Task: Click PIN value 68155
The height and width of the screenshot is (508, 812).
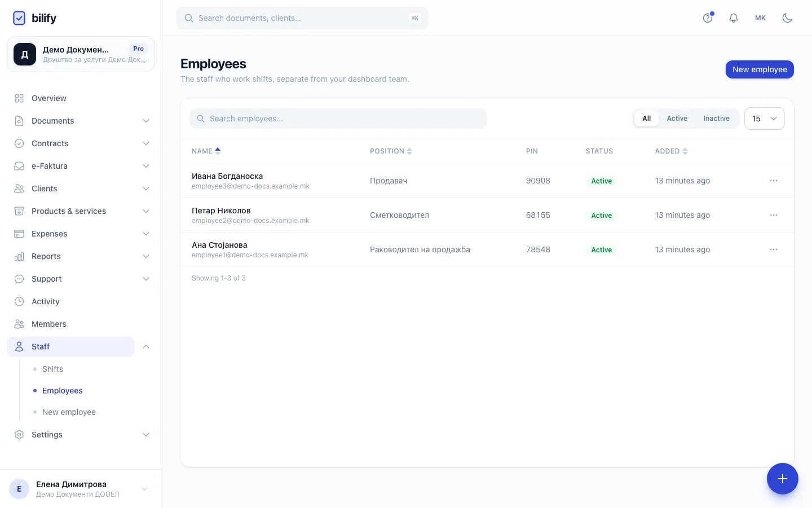Action: [x=538, y=215]
